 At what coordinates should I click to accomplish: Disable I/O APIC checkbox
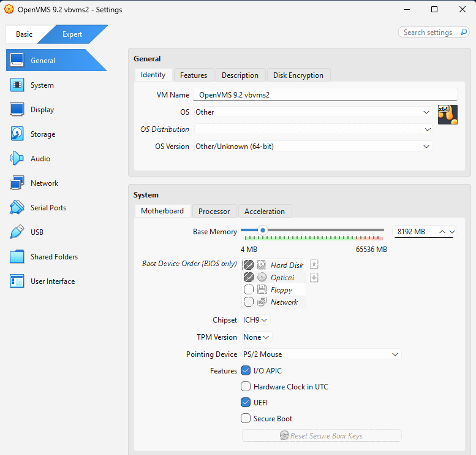(246, 370)
